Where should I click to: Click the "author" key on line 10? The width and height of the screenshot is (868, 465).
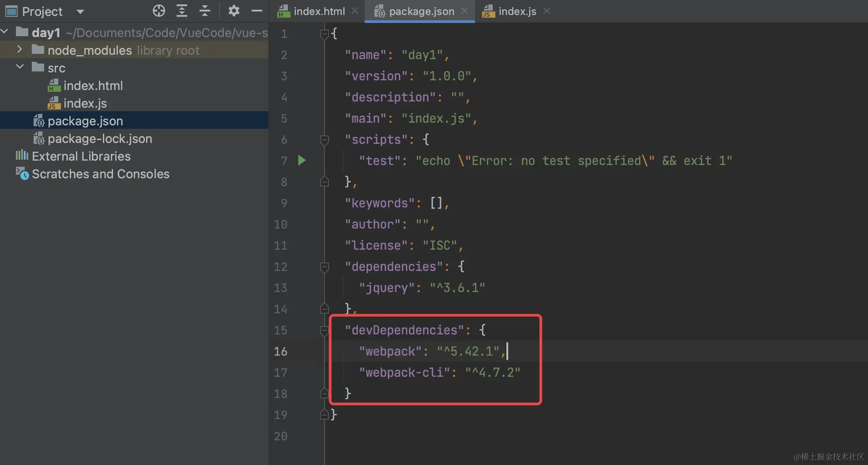point(373,224)
